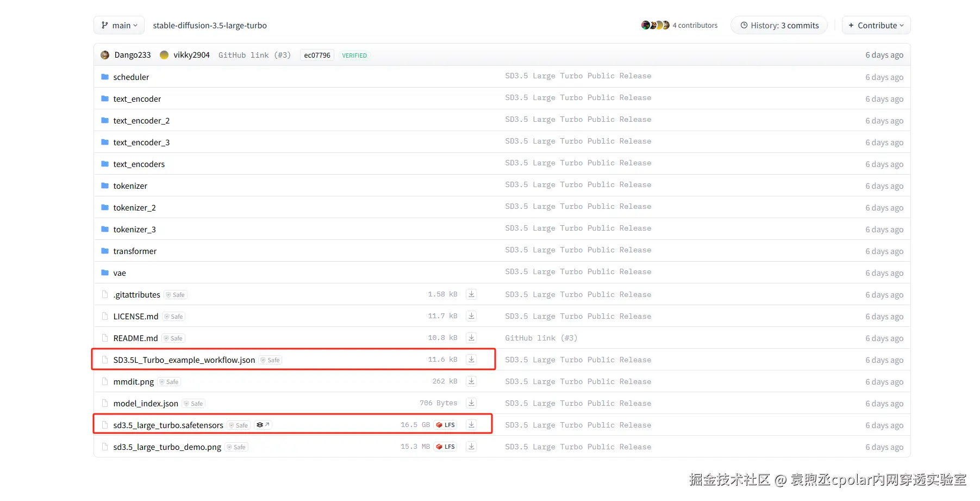Open the text_encoder_2 folder
Screen dimensions: 980x501
(x=141, y=120)
